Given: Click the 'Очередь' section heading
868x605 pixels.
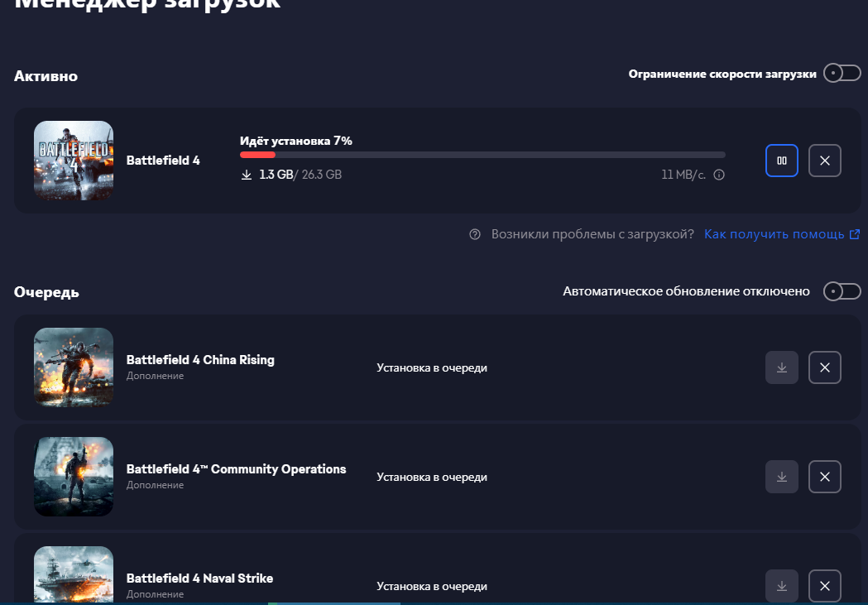Looking at the screenshot, I should (x=46, y=292).
